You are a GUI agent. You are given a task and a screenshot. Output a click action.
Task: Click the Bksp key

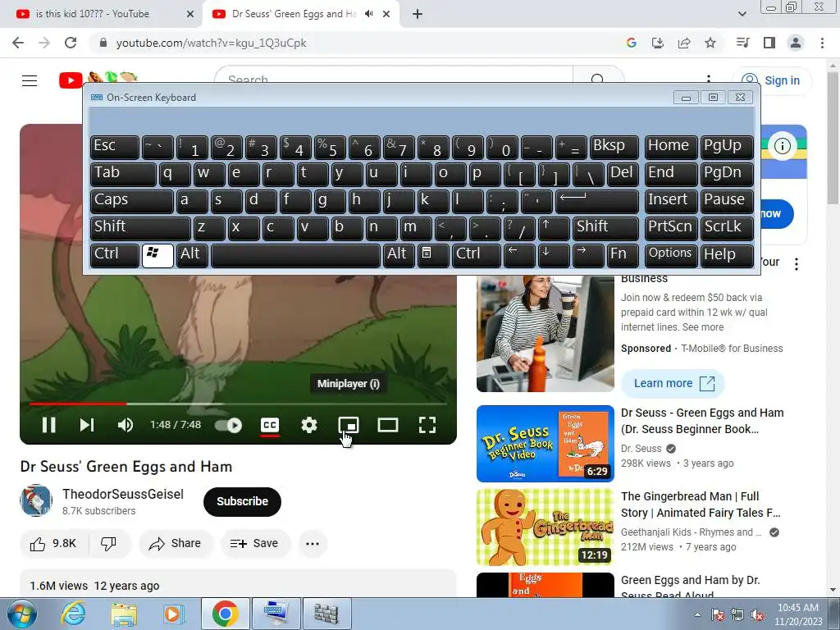click(x=614, y=147)
